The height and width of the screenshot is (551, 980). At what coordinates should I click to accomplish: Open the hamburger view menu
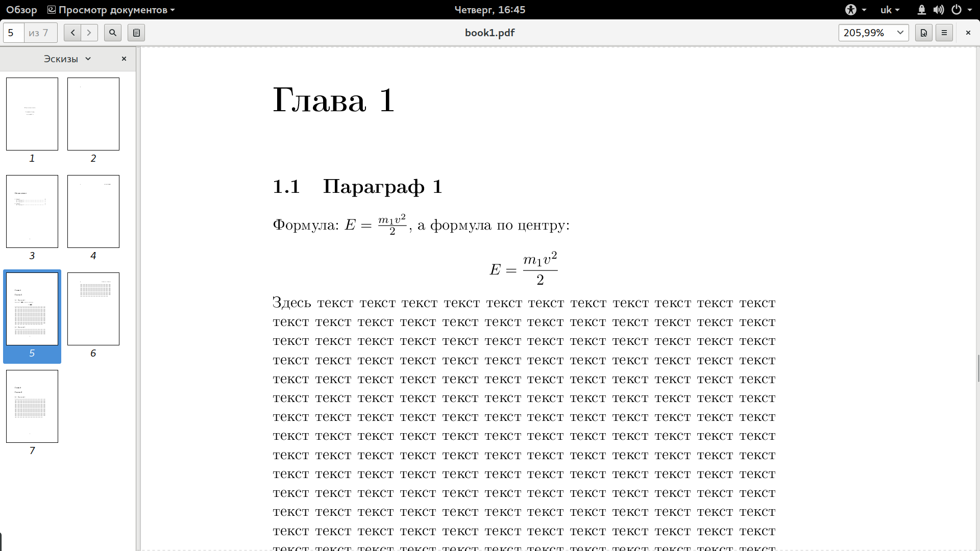coord(944,33)
